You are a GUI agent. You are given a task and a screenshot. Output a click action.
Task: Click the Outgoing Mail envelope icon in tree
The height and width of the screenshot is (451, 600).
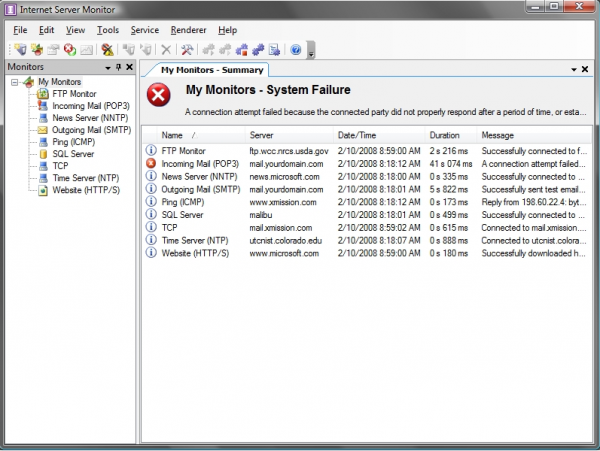coord(43,130)
